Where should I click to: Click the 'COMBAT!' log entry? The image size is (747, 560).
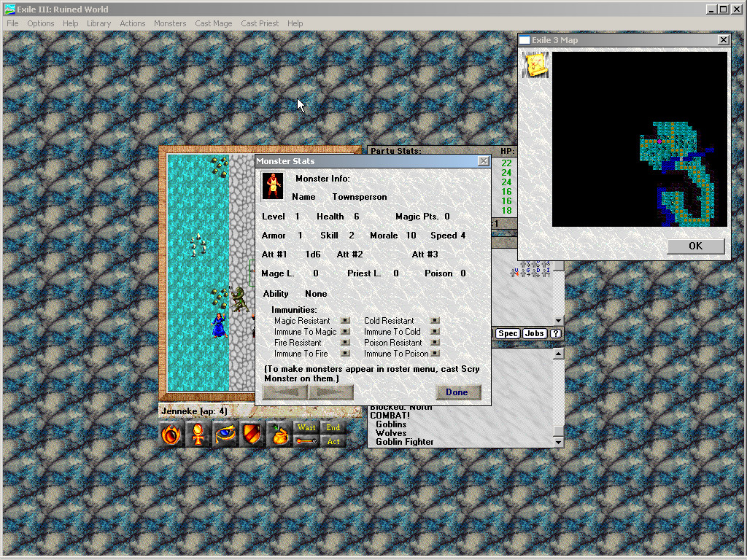[390, 415]
